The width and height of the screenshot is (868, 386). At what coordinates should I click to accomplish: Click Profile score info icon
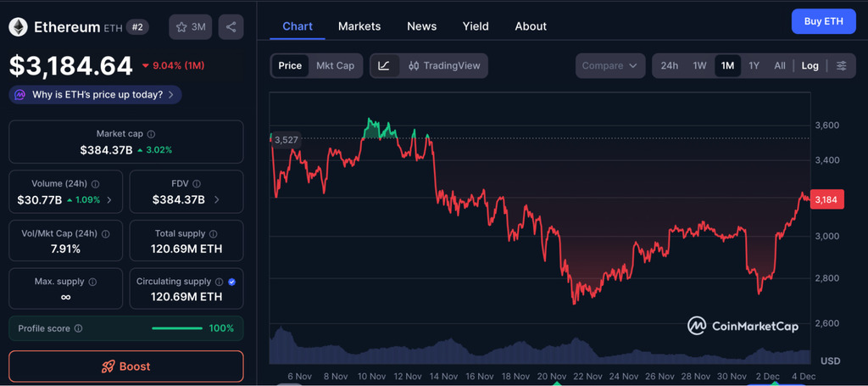[x=78, y=328]
